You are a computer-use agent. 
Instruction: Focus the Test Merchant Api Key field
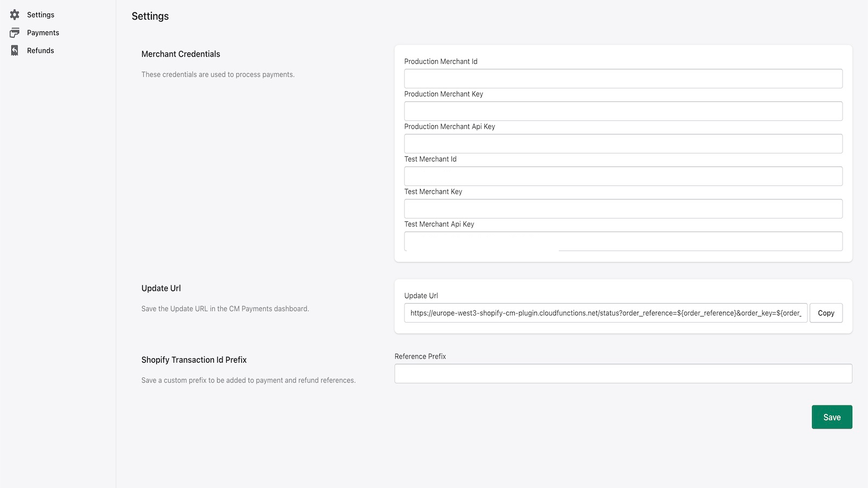pyautogui.click(x=623, y=241)
